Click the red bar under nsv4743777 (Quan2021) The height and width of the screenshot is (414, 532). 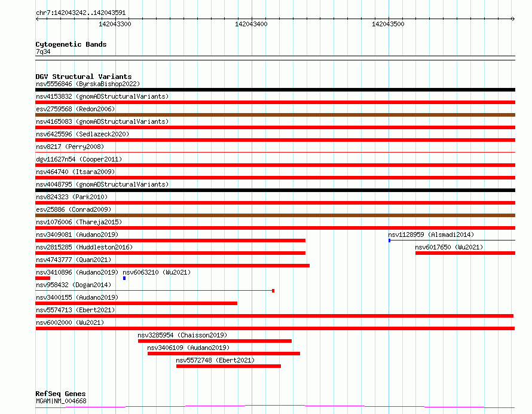172,266
